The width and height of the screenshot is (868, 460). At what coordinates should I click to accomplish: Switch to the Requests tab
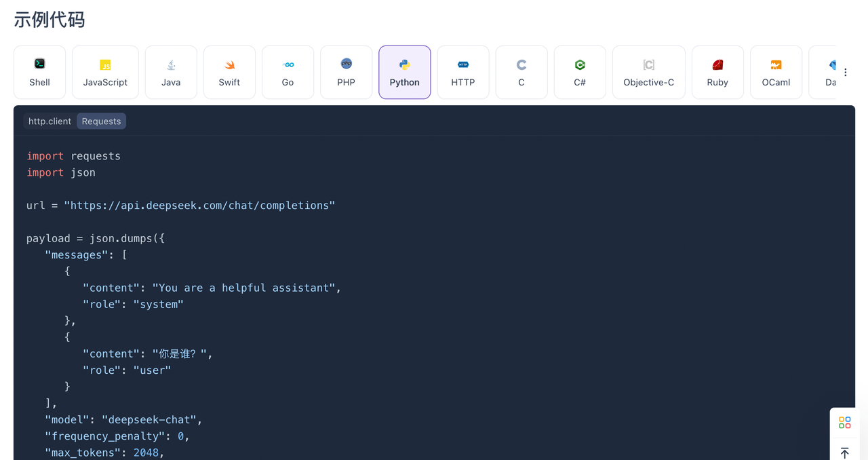(101, 121)
